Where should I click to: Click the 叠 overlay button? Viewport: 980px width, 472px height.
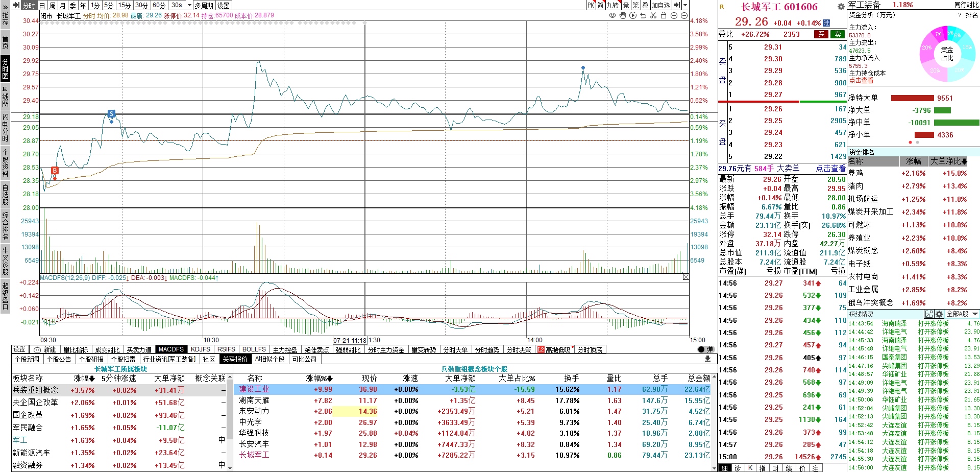point(645,5)
